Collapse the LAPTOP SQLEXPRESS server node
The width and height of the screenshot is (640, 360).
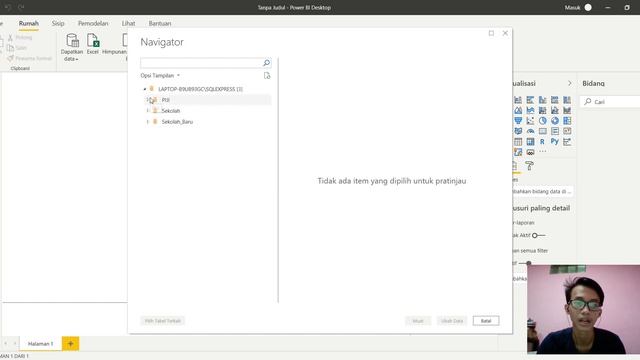145,89
